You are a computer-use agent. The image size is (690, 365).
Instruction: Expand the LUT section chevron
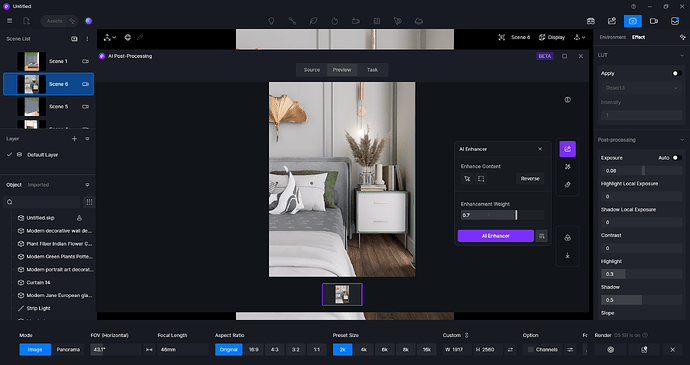[x=682, y=55]
